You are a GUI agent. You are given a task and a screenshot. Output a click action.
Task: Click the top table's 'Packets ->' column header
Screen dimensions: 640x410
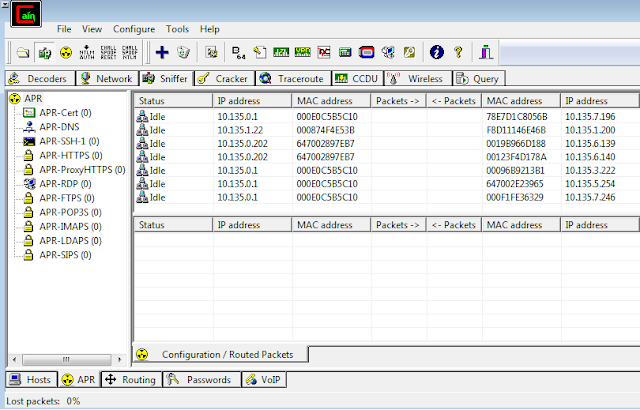pos(398,101)
